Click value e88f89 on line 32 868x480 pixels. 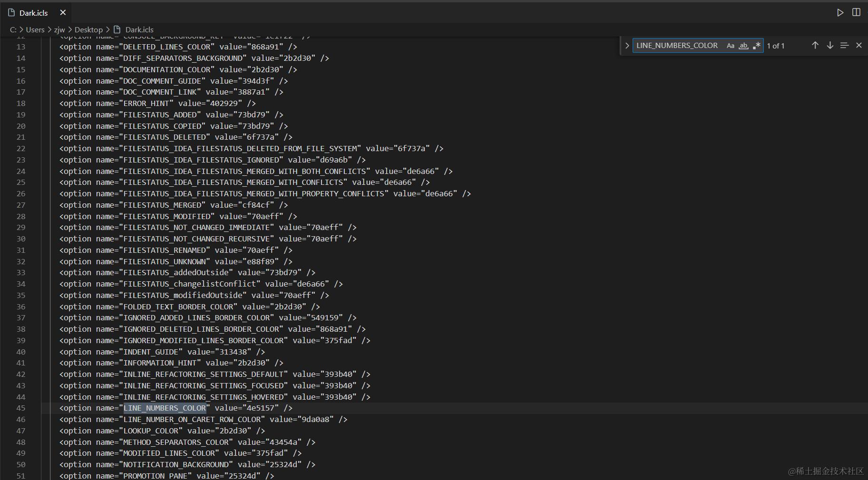click(x=261, y=261)
